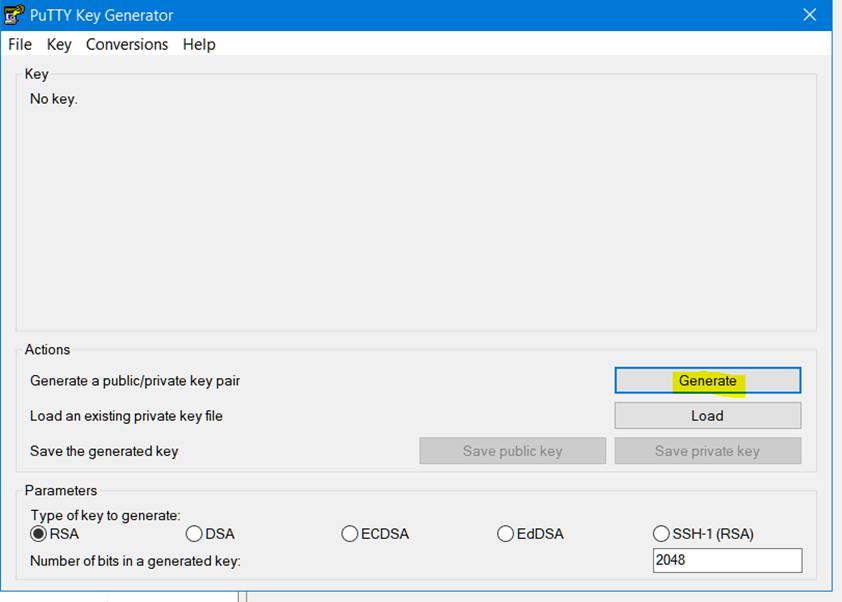Open the Help menu
This screenshot has width=842, height=602.
[x=199, y=45]
